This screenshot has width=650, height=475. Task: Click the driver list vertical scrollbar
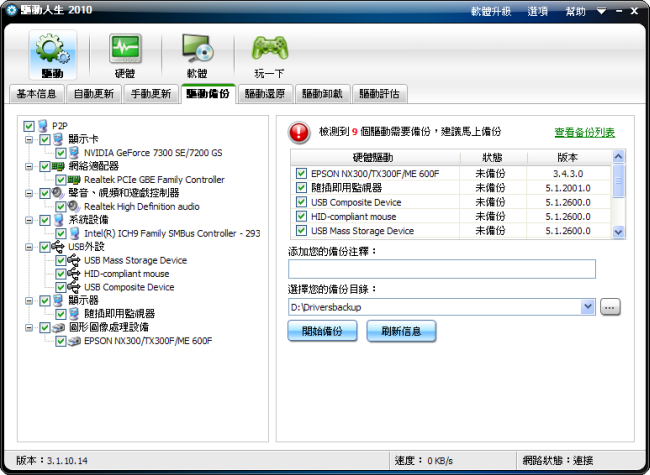[x=618, y=195]
